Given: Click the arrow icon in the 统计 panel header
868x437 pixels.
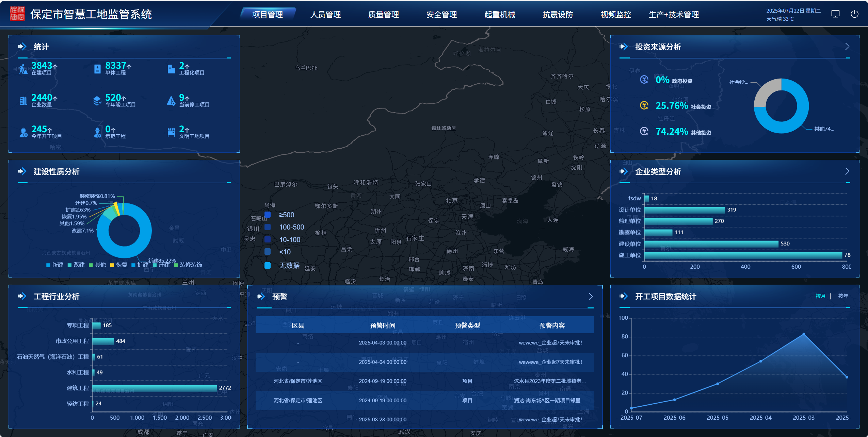Looking at the screenshot, I should [x=22, y=46].
